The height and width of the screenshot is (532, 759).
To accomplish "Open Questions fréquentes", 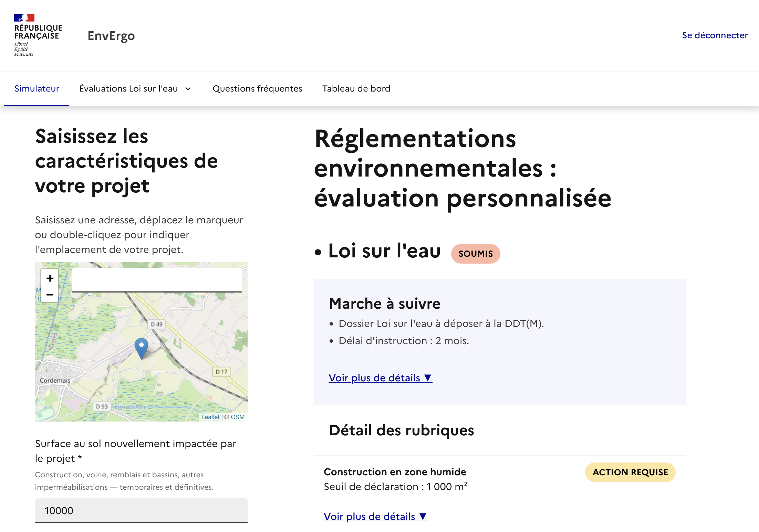I will click(257, 88).
